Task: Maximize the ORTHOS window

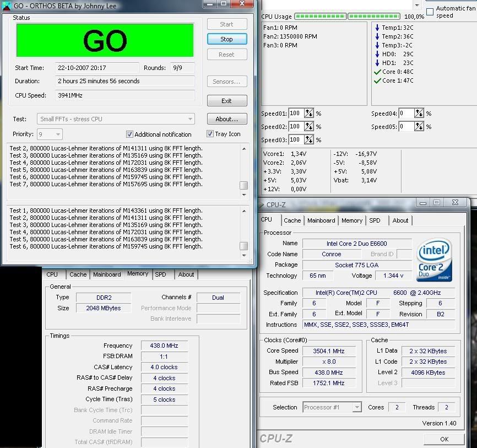Action: pyautogui.click(x=224, y=4)
